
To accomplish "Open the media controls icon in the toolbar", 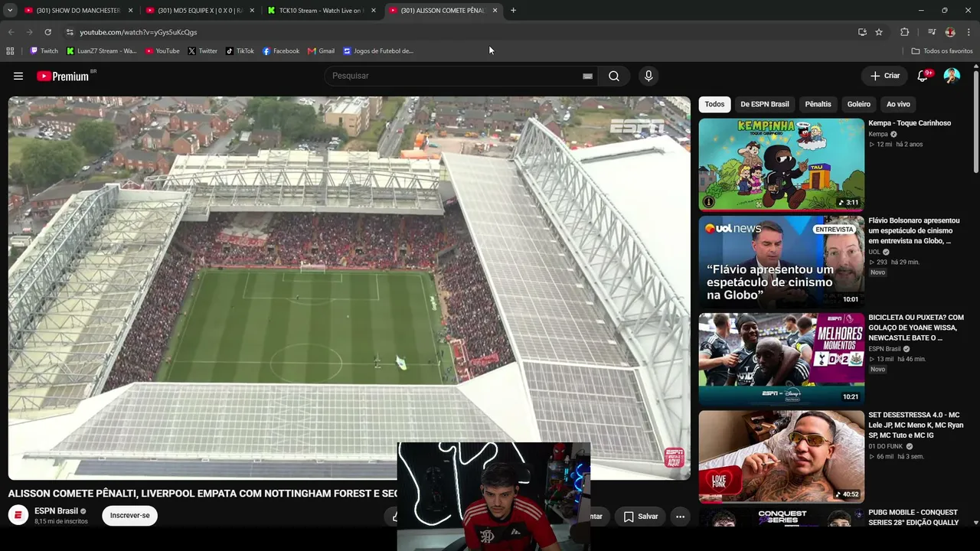I will 931,32.
